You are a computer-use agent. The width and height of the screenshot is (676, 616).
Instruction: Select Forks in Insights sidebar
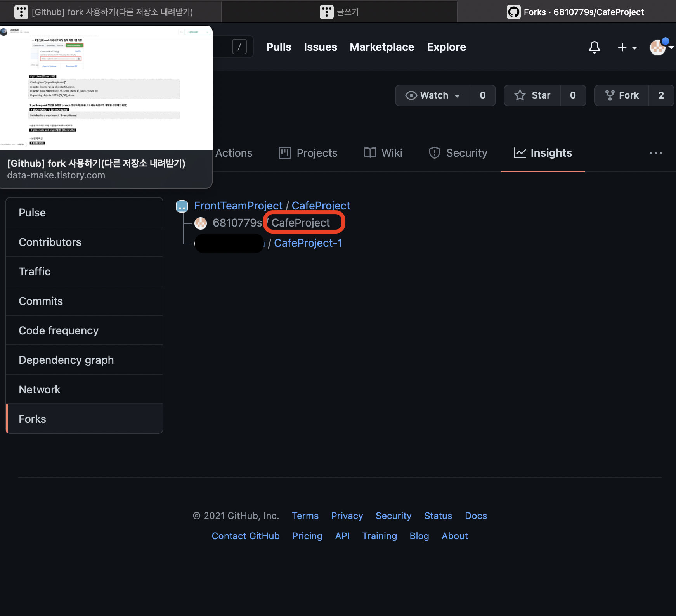[85, 419]
